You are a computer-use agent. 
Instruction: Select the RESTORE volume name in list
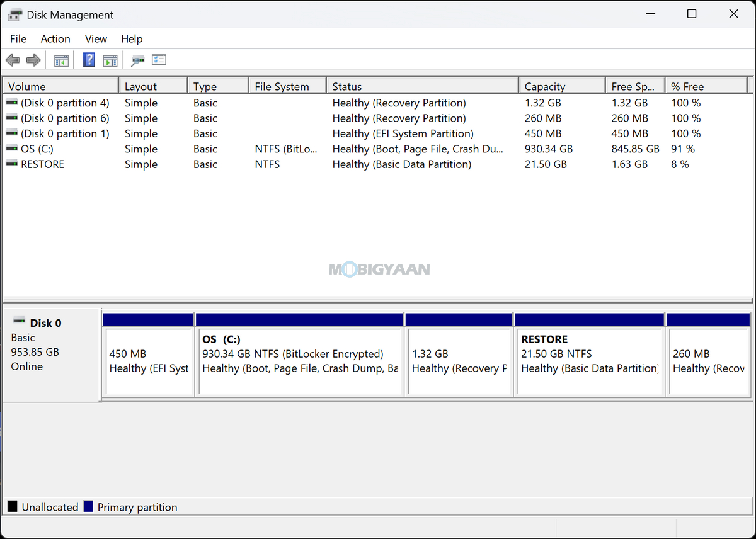(x=42, y=164)
